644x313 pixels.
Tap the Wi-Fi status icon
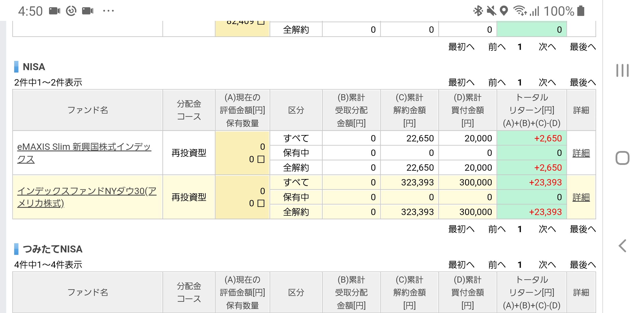(520, 11)
